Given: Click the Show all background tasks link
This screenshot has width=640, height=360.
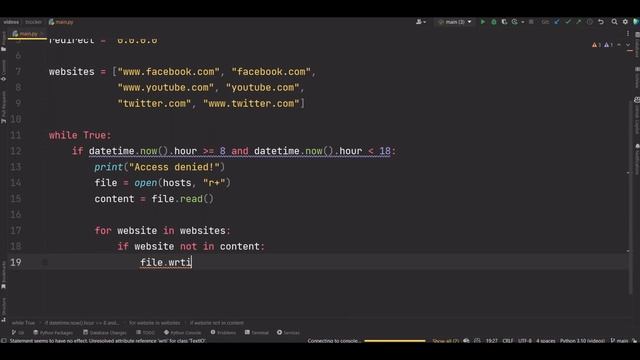Looking at the screenshot, I should point(446,341).
